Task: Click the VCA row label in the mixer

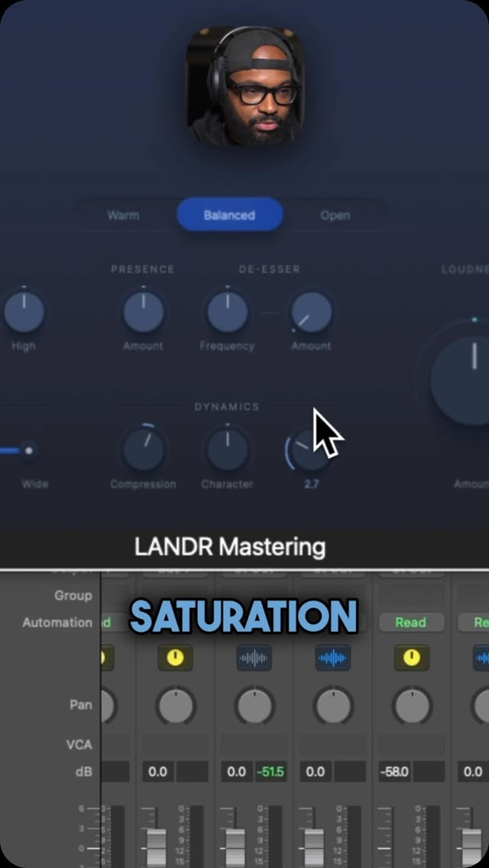Action: 79,744
